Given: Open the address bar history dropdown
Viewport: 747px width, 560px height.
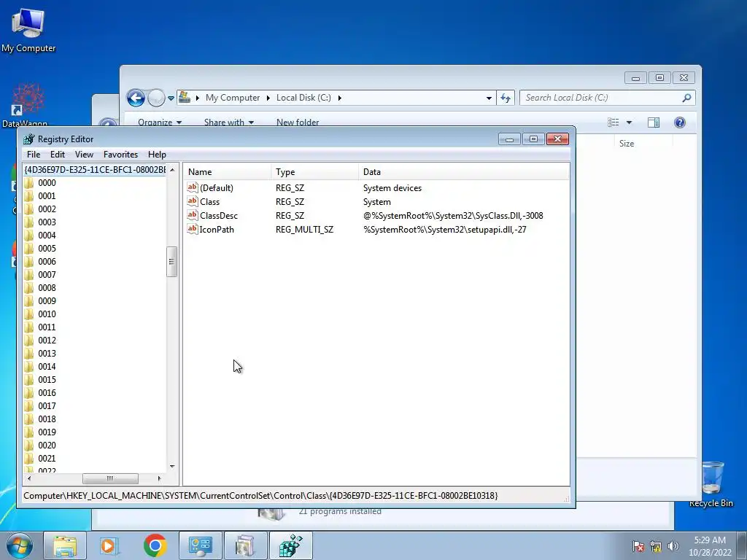Looking at the screenshot, I should [x=489, y=98].
